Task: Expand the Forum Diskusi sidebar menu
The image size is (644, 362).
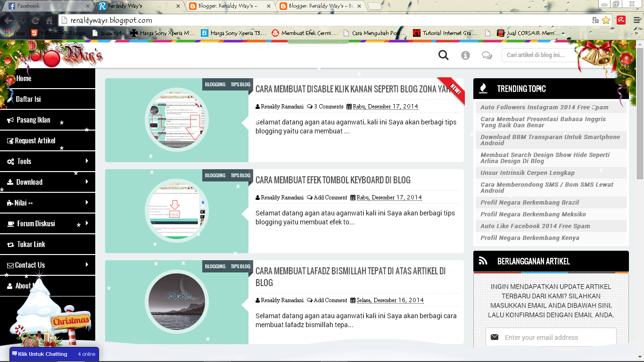Action: coord(48,223)
